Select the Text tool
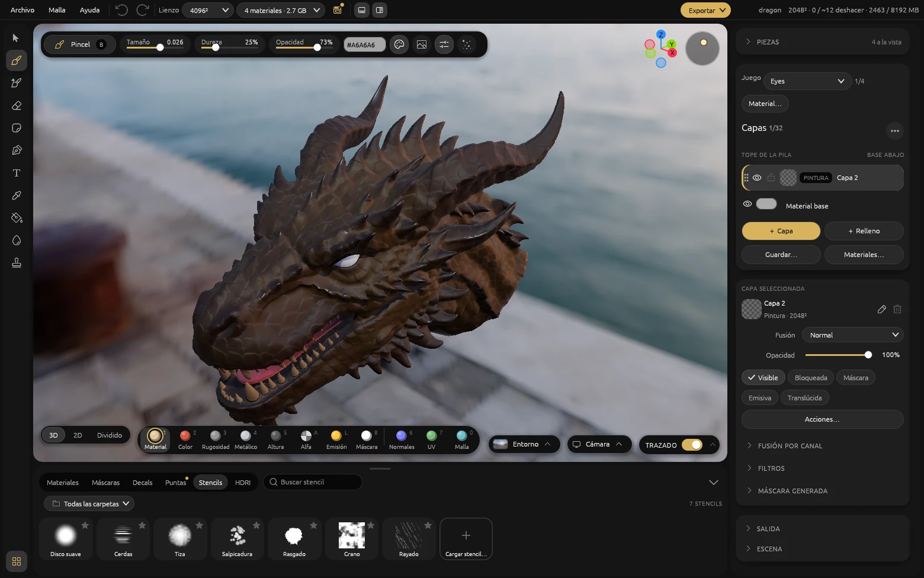The image size is (924, 578). 17,173
